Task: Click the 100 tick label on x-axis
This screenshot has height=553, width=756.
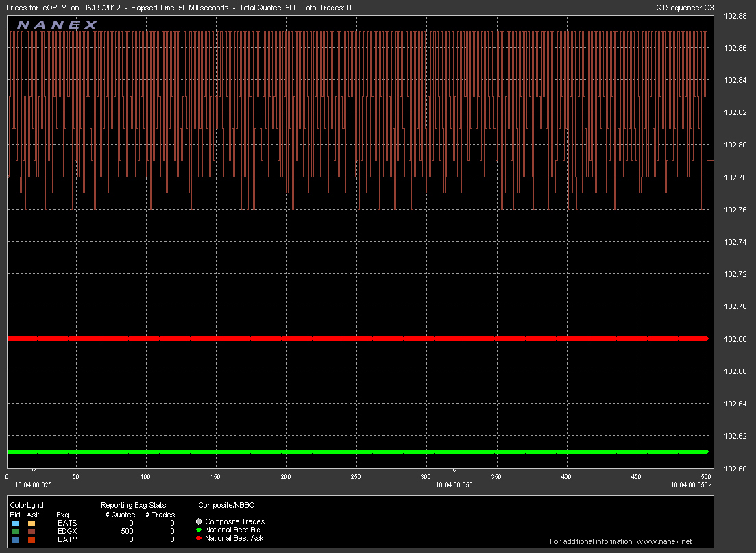Action: (145, 477)
